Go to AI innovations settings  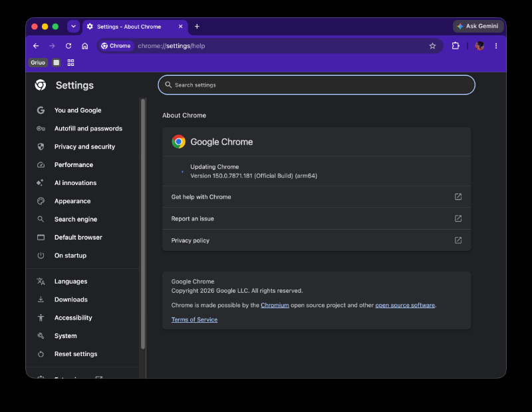[75, 183]
